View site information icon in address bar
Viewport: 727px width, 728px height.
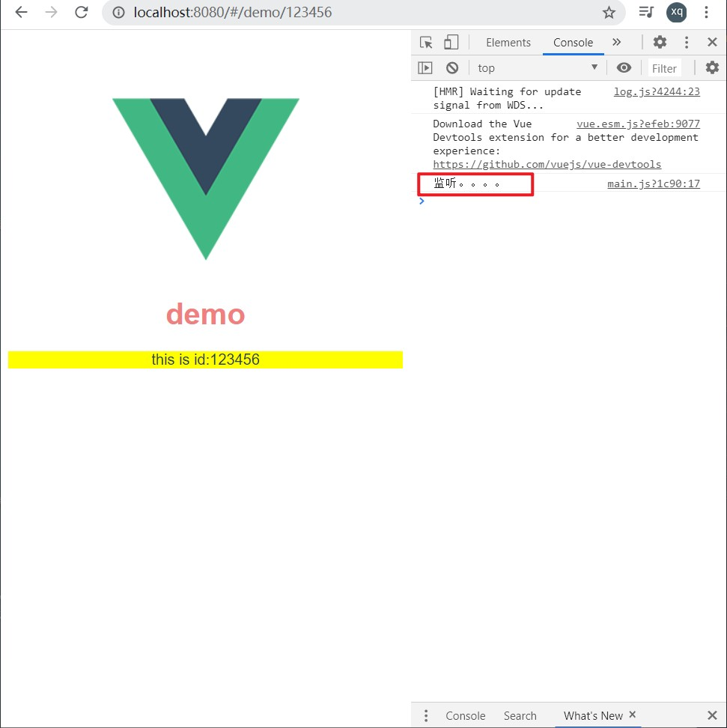pos(119,13)
